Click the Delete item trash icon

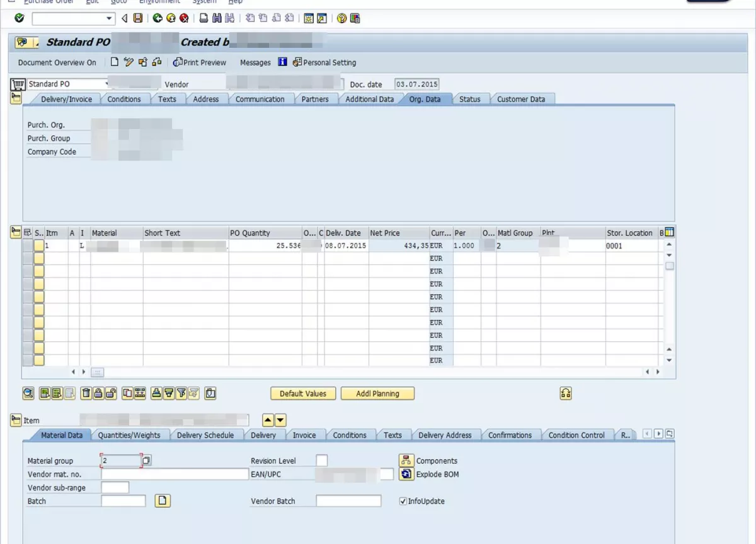coord(86,394)
